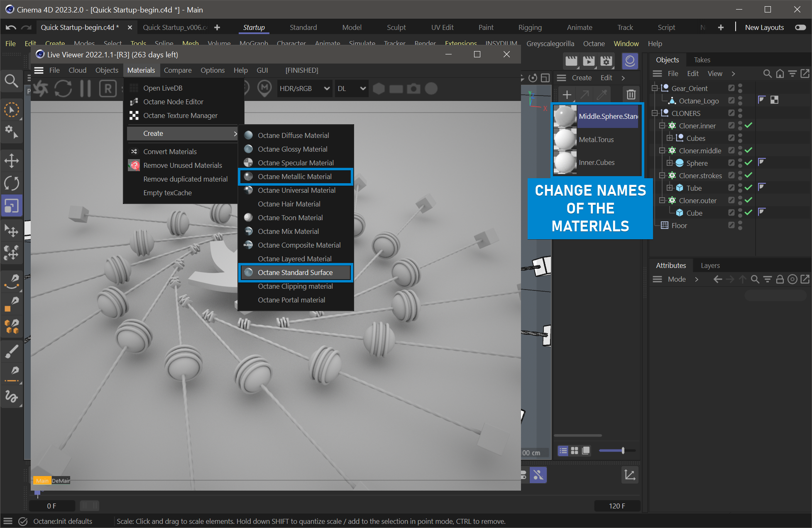Toggle the New Layouts switch
This screenshot has height=528, width=812.
pyautogui.click(x=800, y=27)
